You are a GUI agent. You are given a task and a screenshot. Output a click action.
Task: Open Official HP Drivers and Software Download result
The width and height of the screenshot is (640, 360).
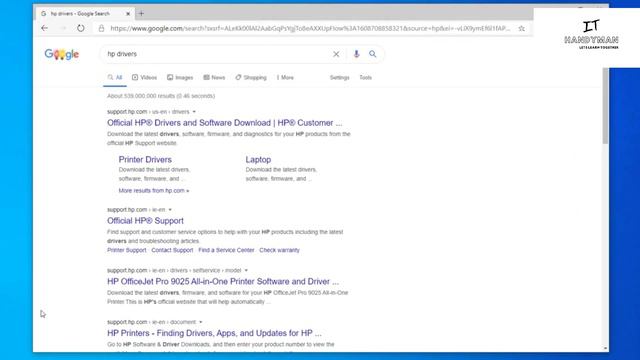[224, 123]
